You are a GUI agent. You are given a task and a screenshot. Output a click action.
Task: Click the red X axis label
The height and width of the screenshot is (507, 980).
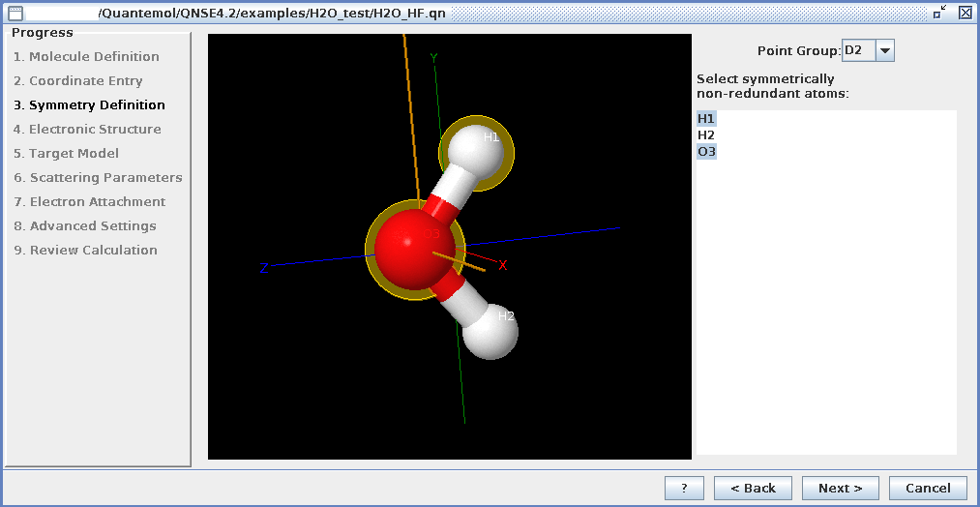point(502,266)
